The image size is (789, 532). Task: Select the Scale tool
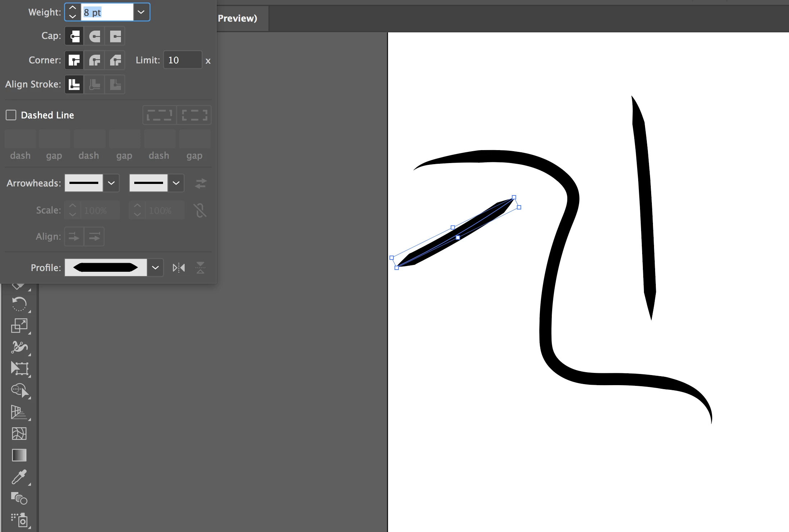[19, 326]
